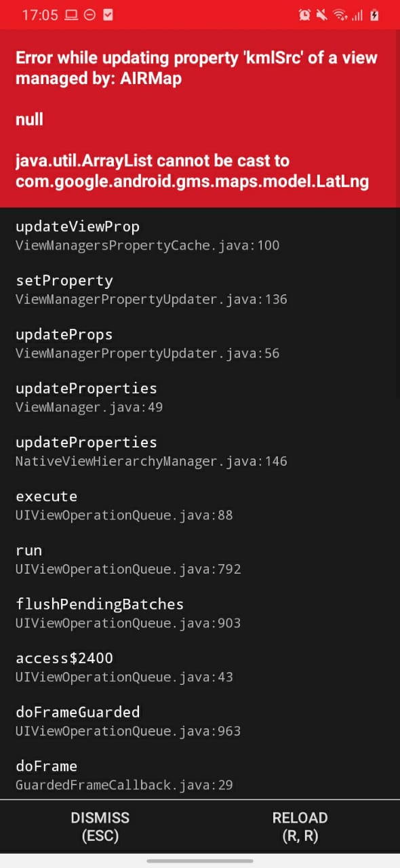Tap the checkmark notification icon in status bar
Viewport: 400px width, 868px height.
point(108,14)
